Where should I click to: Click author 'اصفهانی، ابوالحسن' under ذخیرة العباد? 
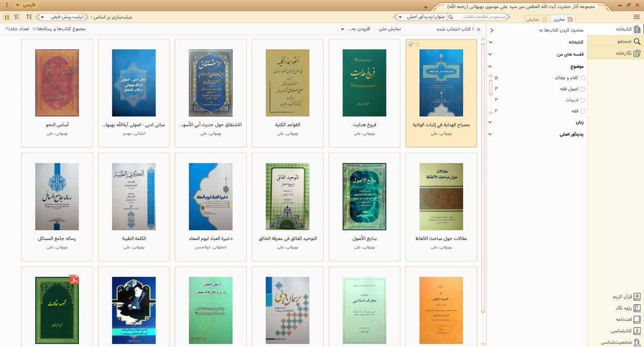[211, 247]
